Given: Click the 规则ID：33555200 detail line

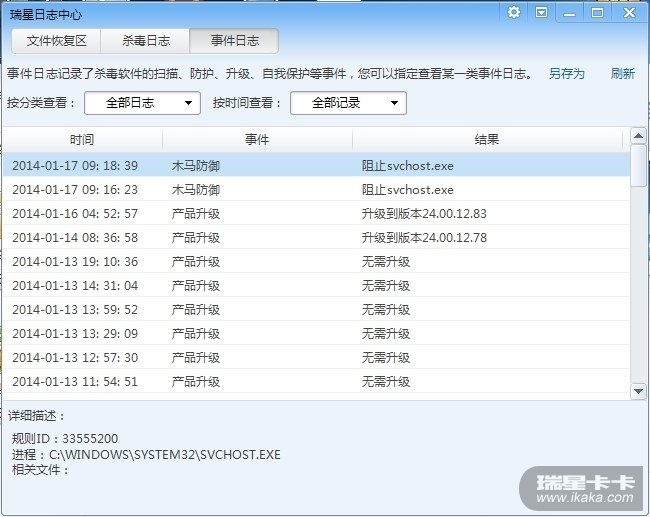Looking at the screenshot, I should point(65,439).
